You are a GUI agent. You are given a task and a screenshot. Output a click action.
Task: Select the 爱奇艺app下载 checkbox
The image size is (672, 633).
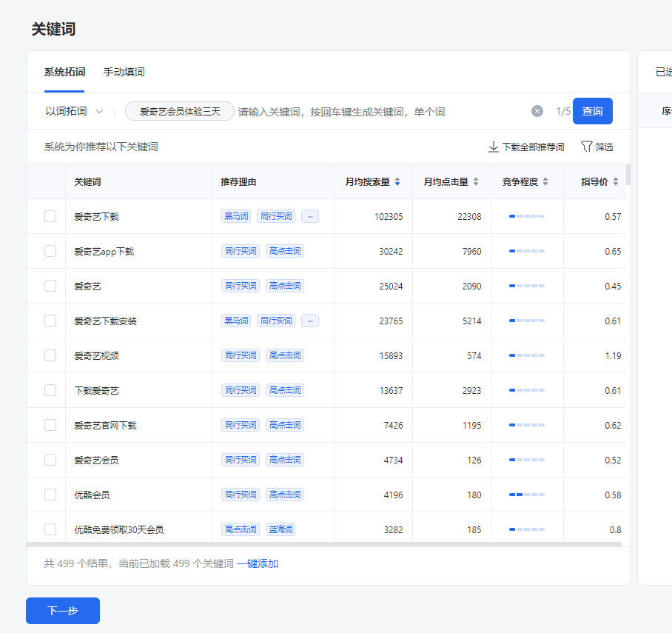pos(50,251)
